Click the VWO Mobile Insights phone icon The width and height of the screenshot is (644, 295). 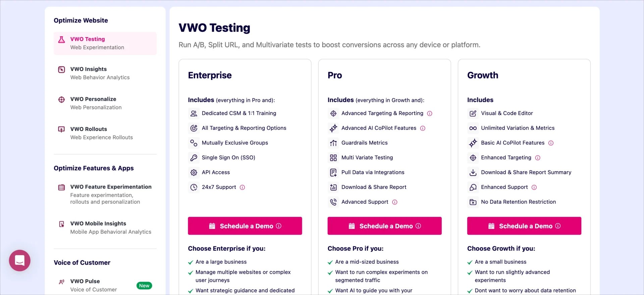coord(61,224)
